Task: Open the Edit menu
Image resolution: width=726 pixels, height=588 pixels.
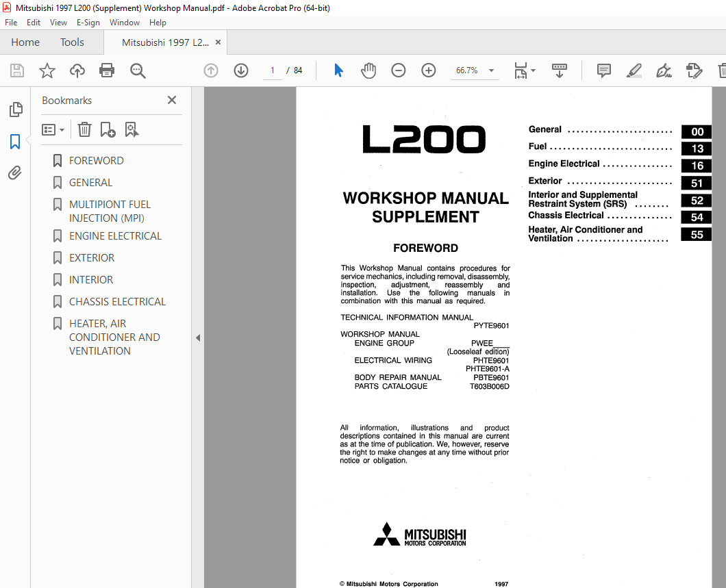Action: [33, 22]
